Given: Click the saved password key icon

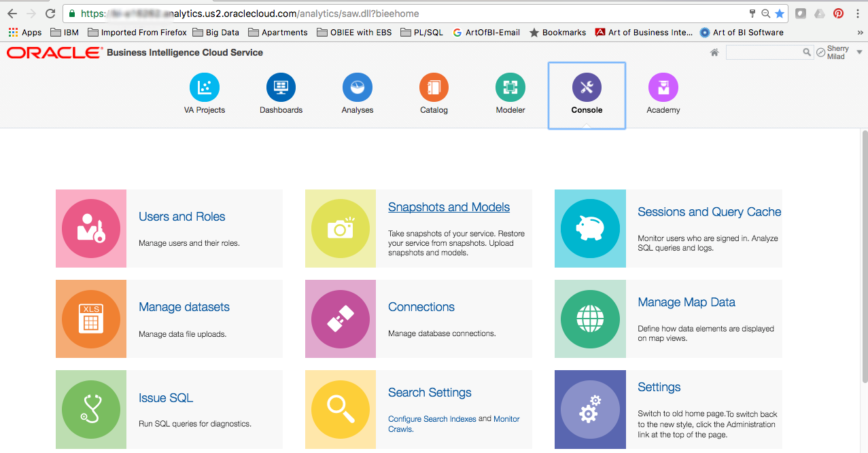Looking at the screenshot, I should 752,14.
